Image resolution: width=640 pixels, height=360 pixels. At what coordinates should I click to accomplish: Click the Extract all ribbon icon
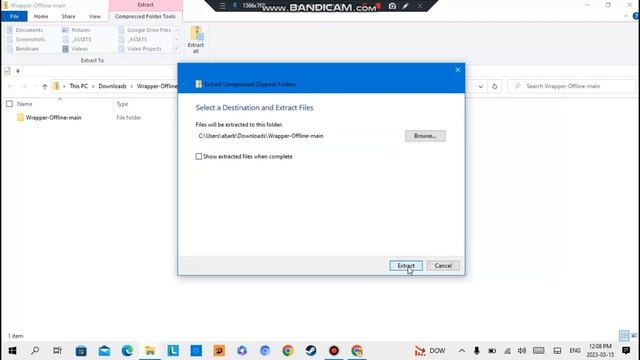click(x=196, y=39)
